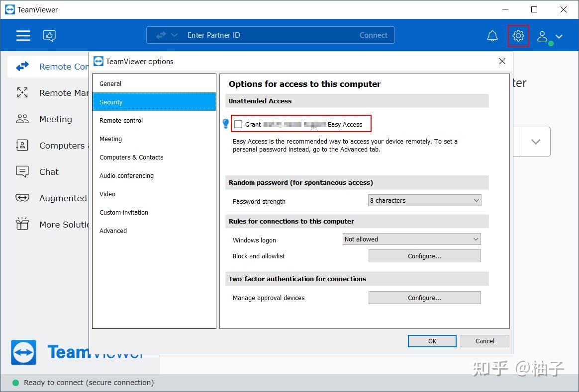Click the connection mode arrows icon
This screenshot has width=579, height=392.
161,35
